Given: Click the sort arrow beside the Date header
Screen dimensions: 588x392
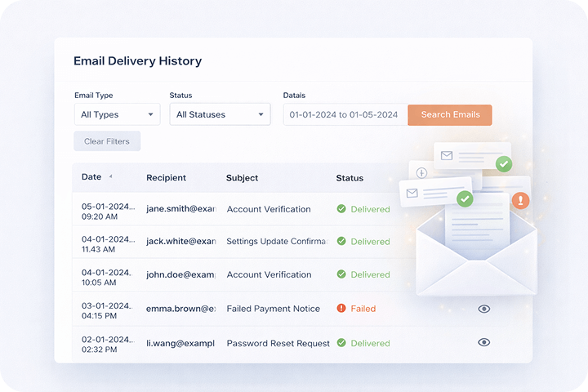Looking at the screenshot, I should point(110,176).
